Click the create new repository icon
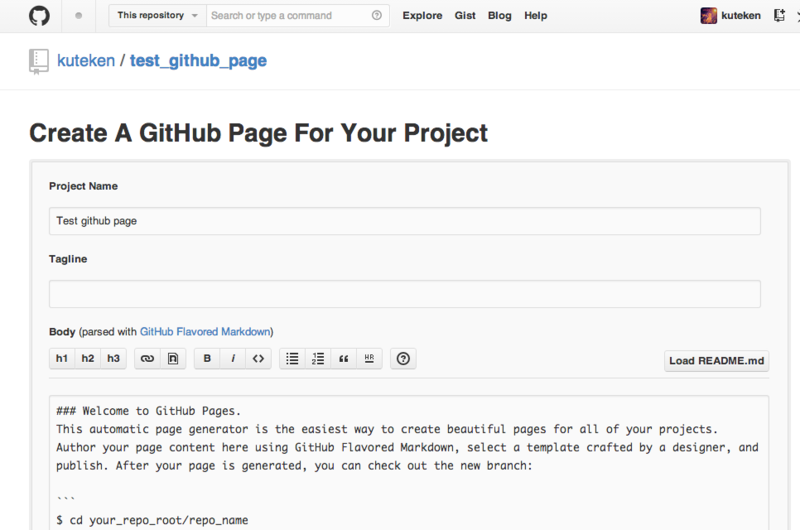Screen dimensions: 800x530 point(779,15)
